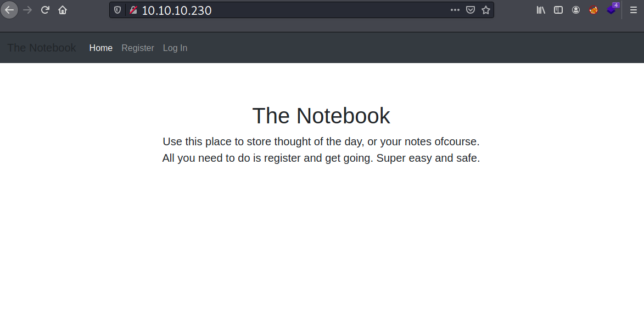Open the Library history and bookmarks icon

541,10
